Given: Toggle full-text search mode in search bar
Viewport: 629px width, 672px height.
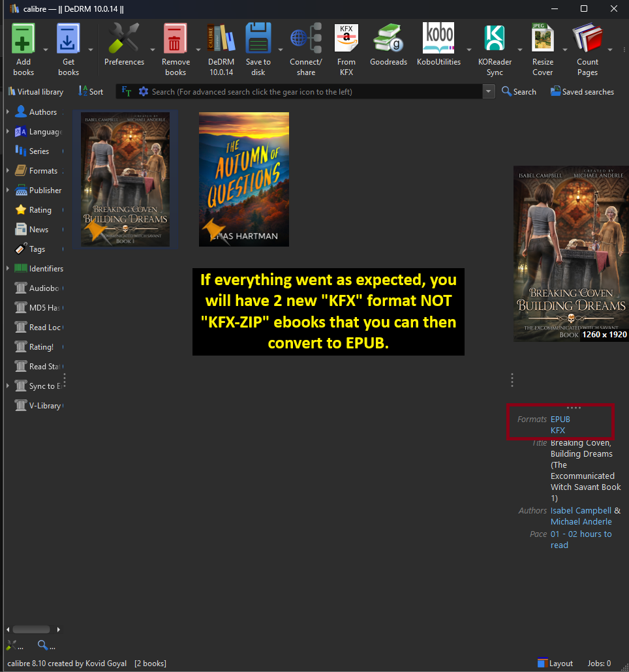Looking at the screenshot, I should [x=126, y=91].
